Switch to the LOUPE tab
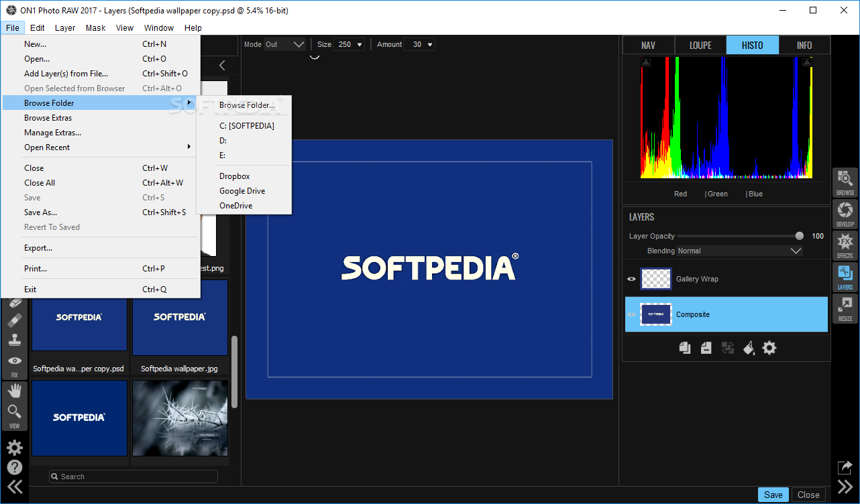860x504 pixels. point(700,45)
